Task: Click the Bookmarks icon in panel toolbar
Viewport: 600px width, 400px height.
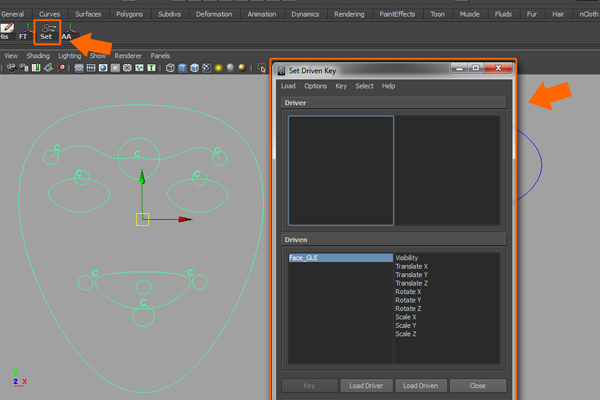Action: coord(36,68)
